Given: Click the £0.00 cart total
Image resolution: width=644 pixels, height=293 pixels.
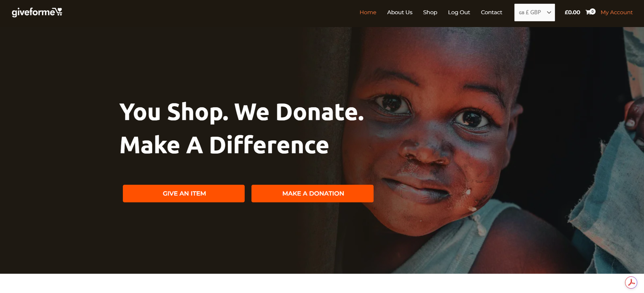Looking at the screenshot, I should 572,12.
